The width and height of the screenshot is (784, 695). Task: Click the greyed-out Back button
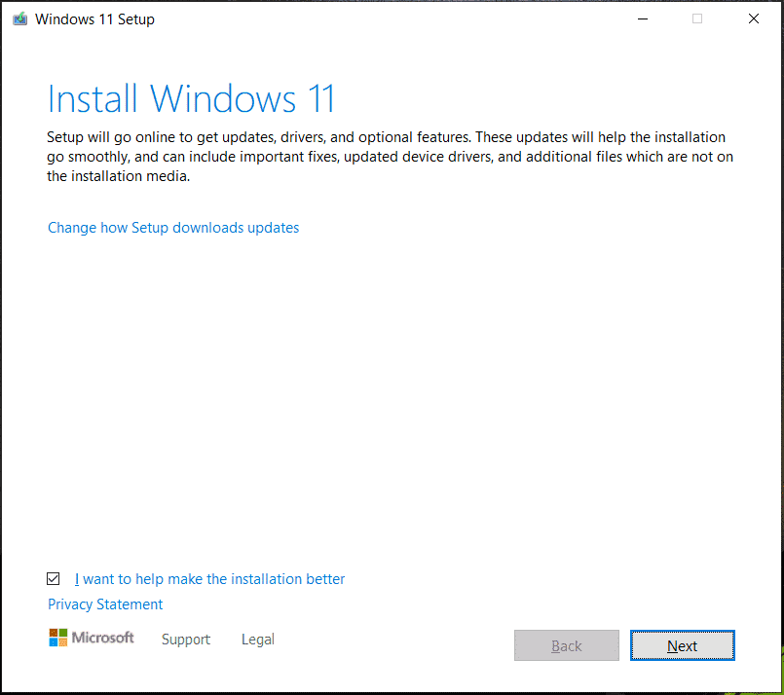click(x=567, y=645)
